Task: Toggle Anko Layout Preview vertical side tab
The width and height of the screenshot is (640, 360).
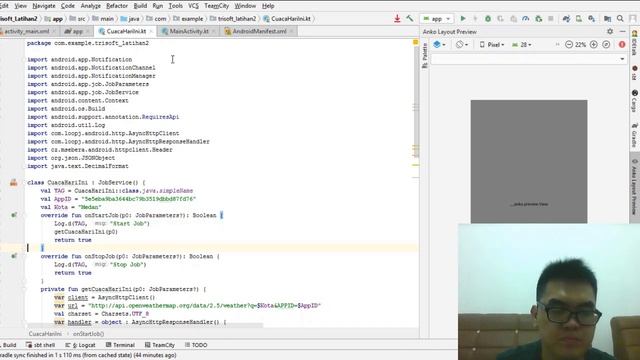Action: tap(634, 187)
